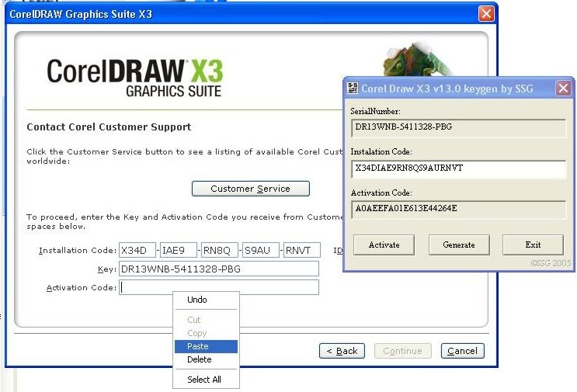
Task: Click the 'Contact Corel Customer Support' heading
Action: click(109, 127)
